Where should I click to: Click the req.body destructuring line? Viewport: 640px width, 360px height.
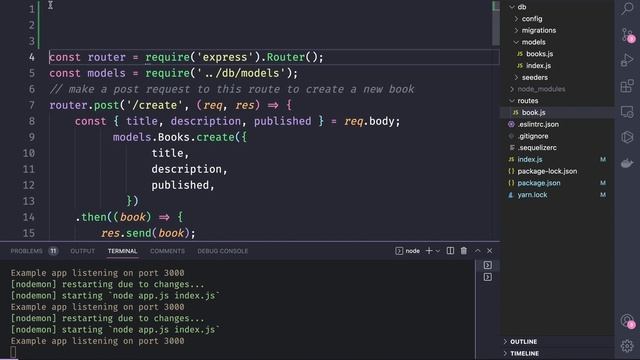tap(238, 121)
